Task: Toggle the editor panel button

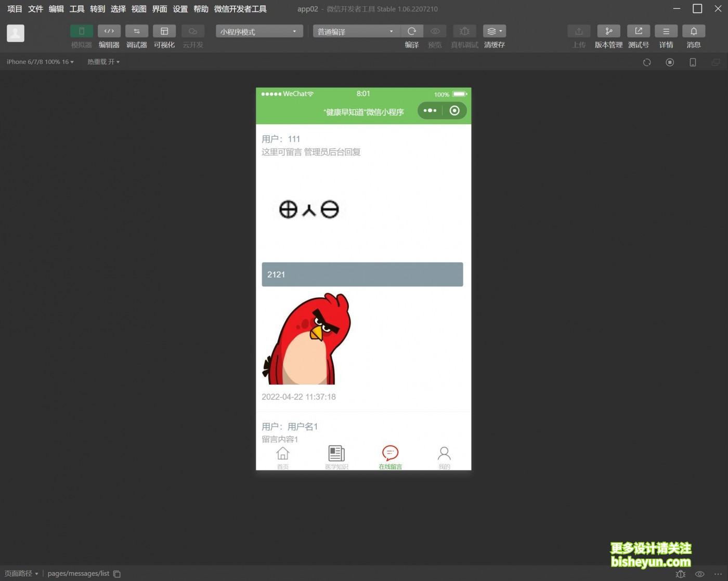Action: 109,31
